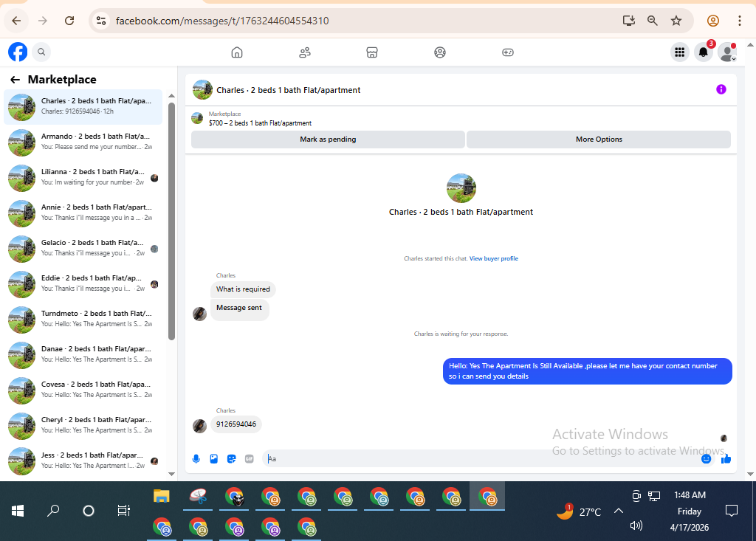Click conversation list scroll up arrow
Viewport: 756px width, 541px height.
171,96
